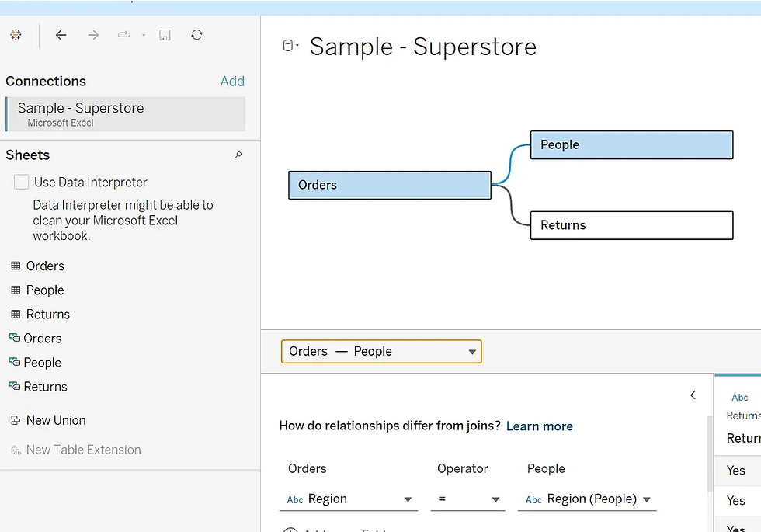The width and height of the screenshot is (761, 532).
Task: Collapse the data grid with the left chevron
Action: tap(693, 395)
